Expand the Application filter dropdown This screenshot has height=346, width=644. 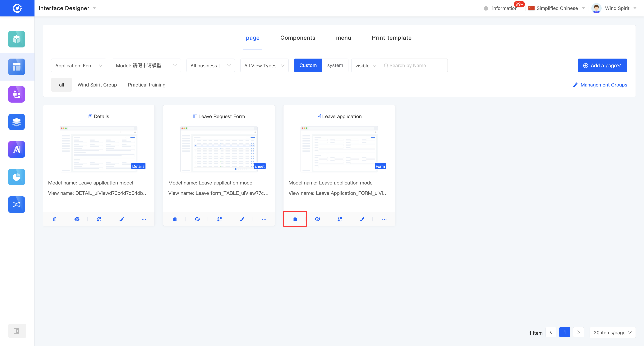(79, 65)
